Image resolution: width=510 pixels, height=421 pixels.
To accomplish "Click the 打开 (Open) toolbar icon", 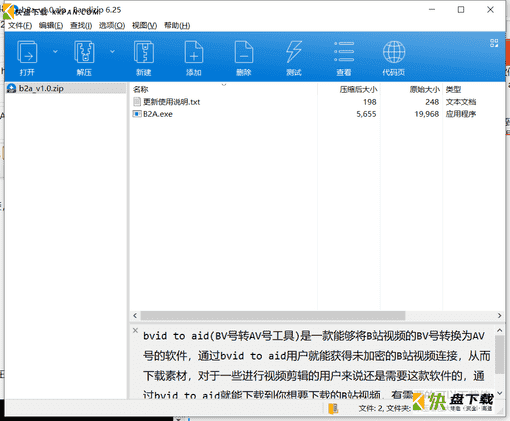I will tap(27, 52).
